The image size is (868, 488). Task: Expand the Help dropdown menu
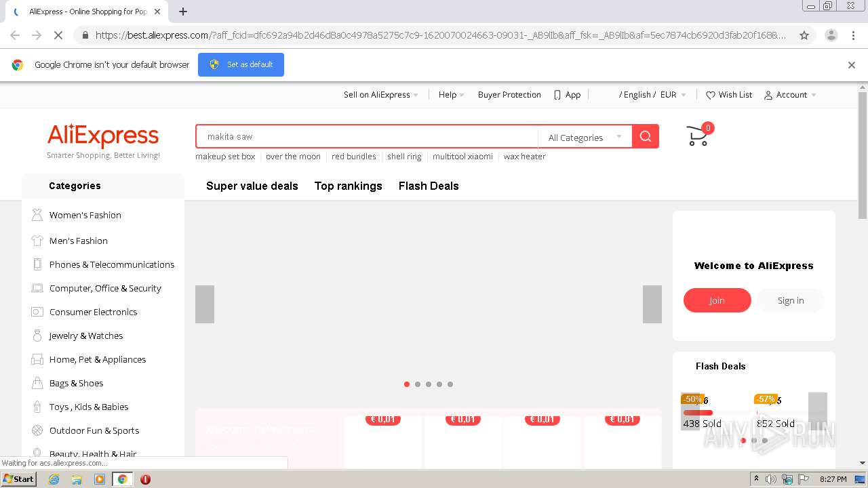pos(451,95)
